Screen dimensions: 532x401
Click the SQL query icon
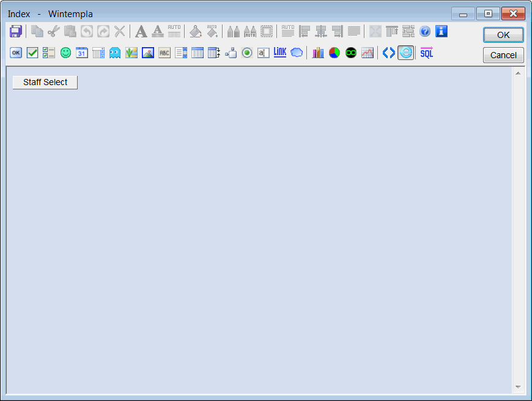click(x=427, y=53)
